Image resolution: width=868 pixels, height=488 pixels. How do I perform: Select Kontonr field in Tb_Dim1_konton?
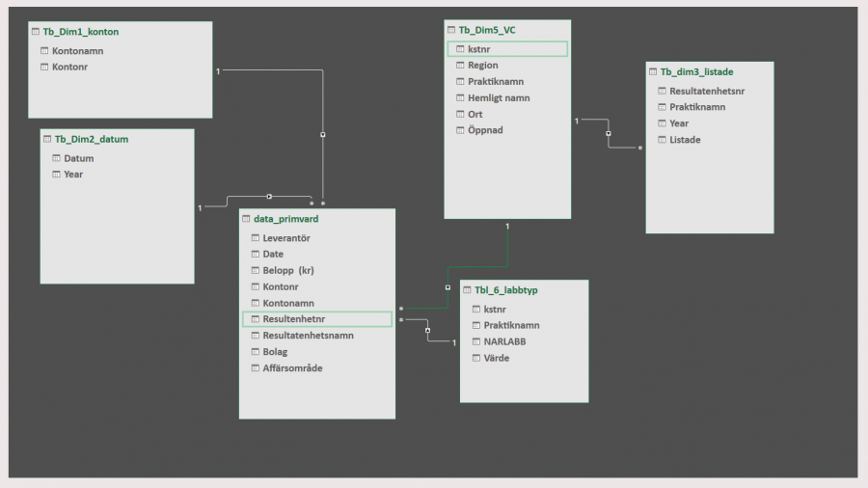click(69, 67)
